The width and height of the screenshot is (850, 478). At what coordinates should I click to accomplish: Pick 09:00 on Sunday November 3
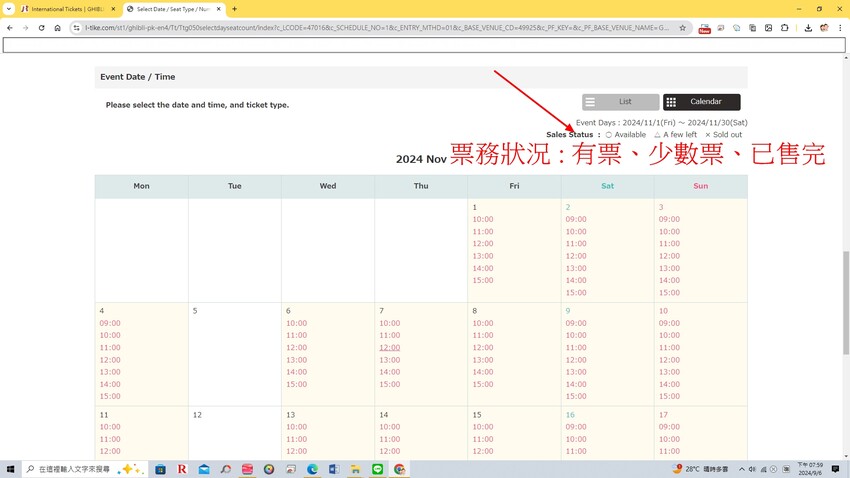pos(669,220)
